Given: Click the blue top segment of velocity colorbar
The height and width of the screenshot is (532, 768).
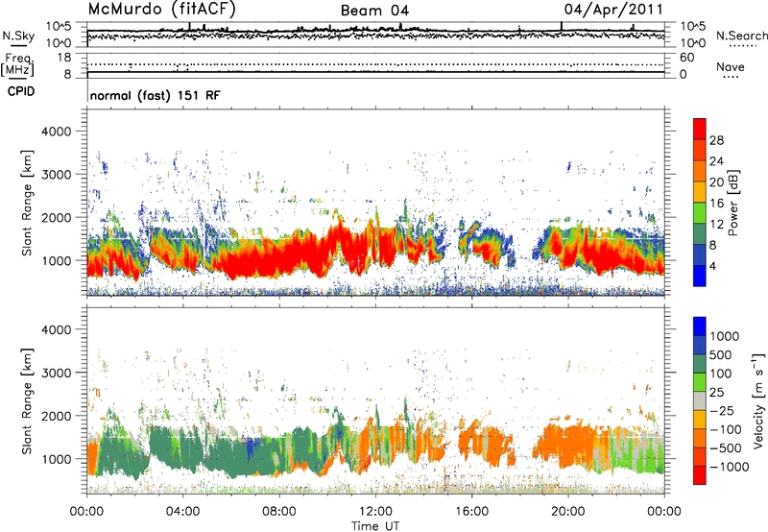Looking at the screenshot, I should tap(700, 326).
